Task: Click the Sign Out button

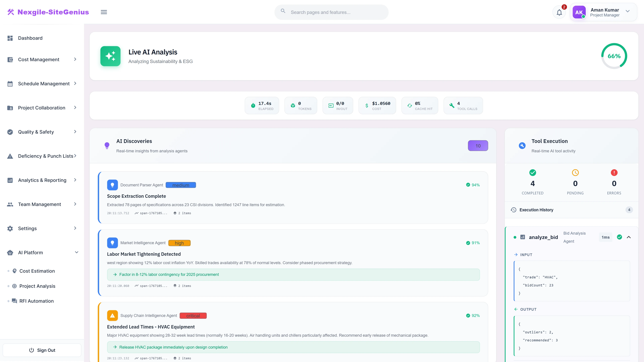Action: 42,350
